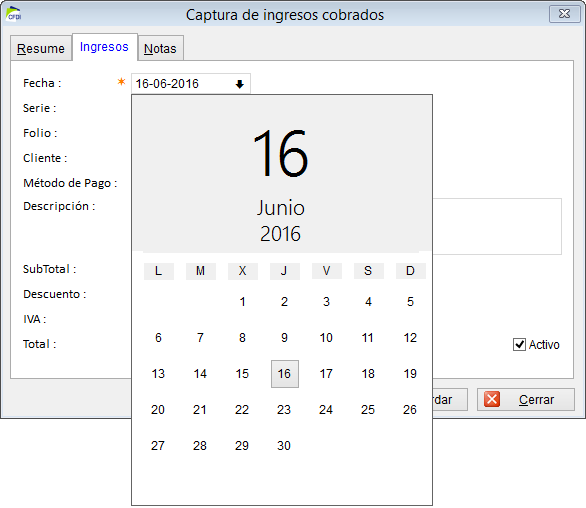Open the Fecha date dropdown arrow
The width and height of the screenshot is (586, 508).
(240, 84)
